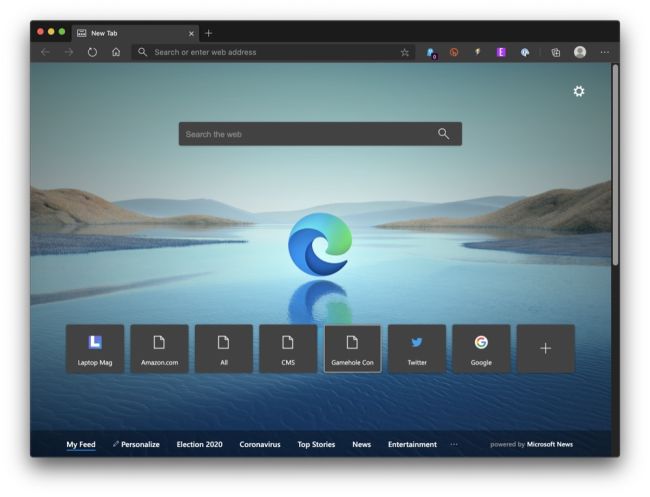Open the home page icon
The image size is (650, 497).
(116, 52)
